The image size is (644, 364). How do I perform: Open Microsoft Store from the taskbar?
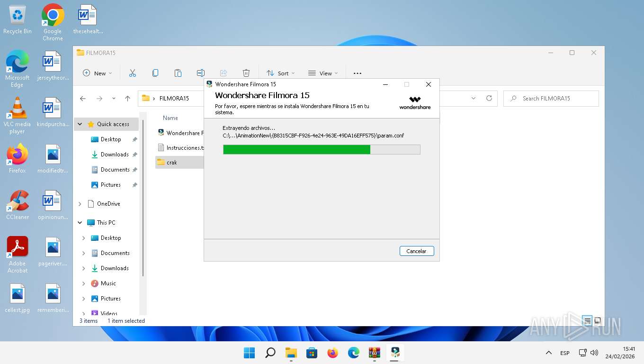[312, 353]
